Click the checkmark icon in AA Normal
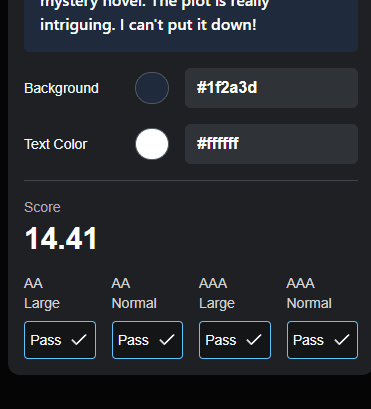This screenshot has width=371, height=409. point(167,340)
